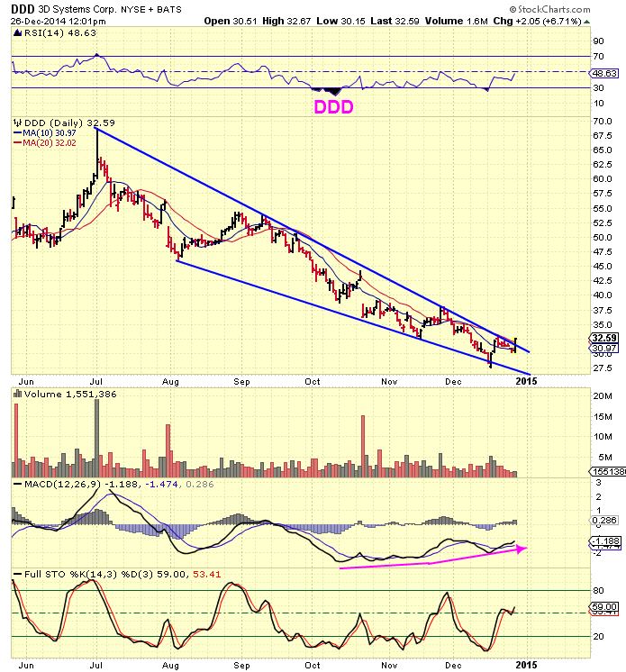Click the DDD (Daily) 32.59 price label

tap(70, 123)
